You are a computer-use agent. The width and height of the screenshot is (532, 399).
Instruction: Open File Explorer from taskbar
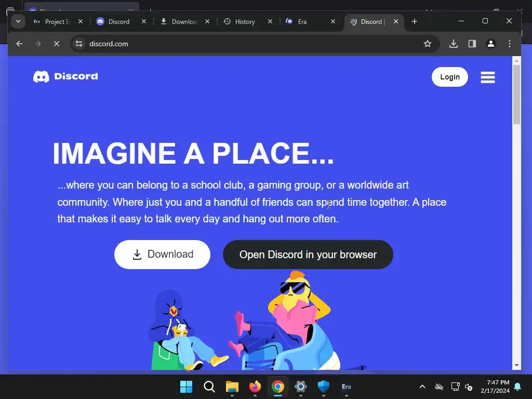tap(232, 387)
